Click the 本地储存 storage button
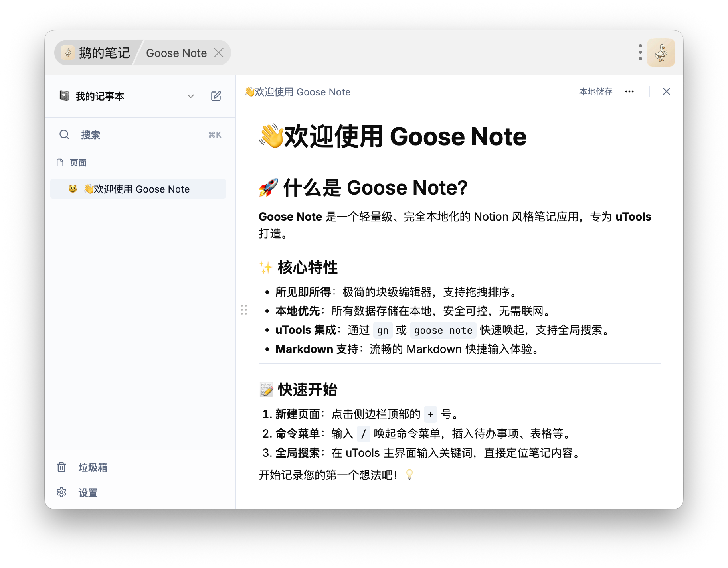This screenshot has width=728, height=568. point(595,92)
